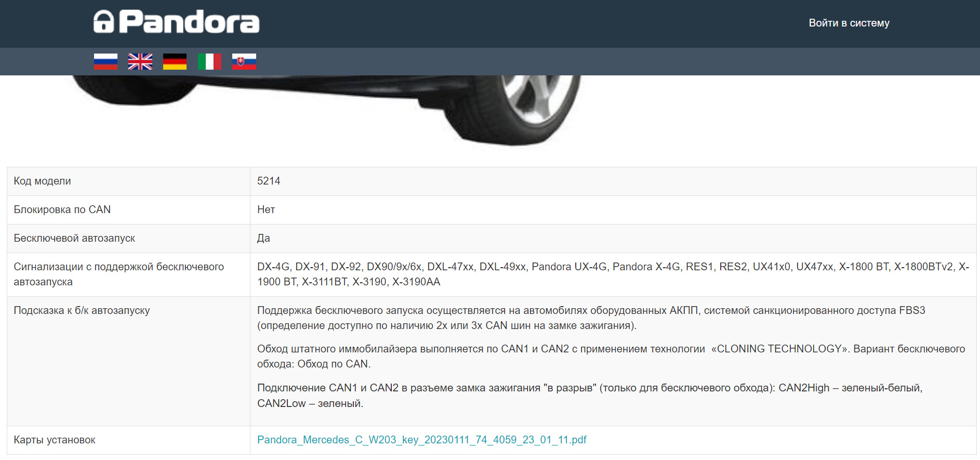
Task: Click the Блокировка по CAN label
Action: pos(62,209)
